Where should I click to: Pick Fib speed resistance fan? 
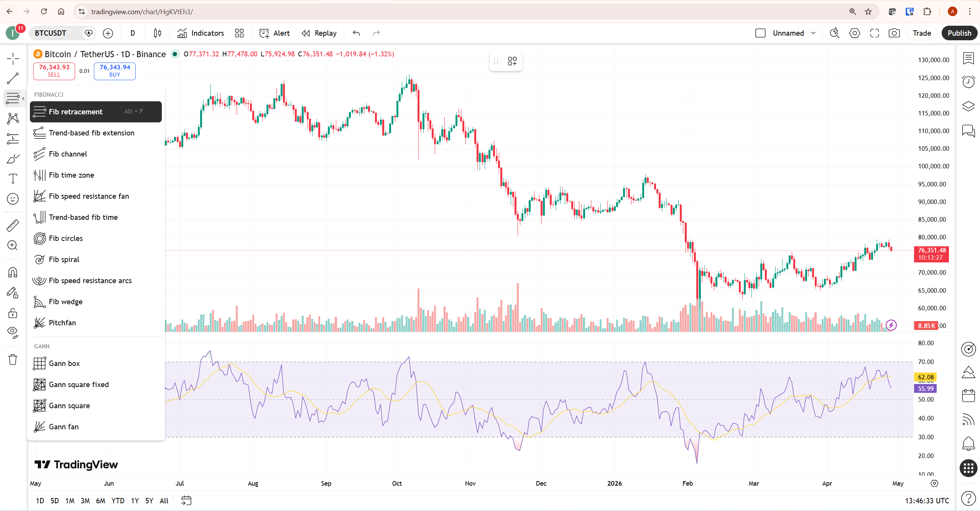[x=96, y=196]
